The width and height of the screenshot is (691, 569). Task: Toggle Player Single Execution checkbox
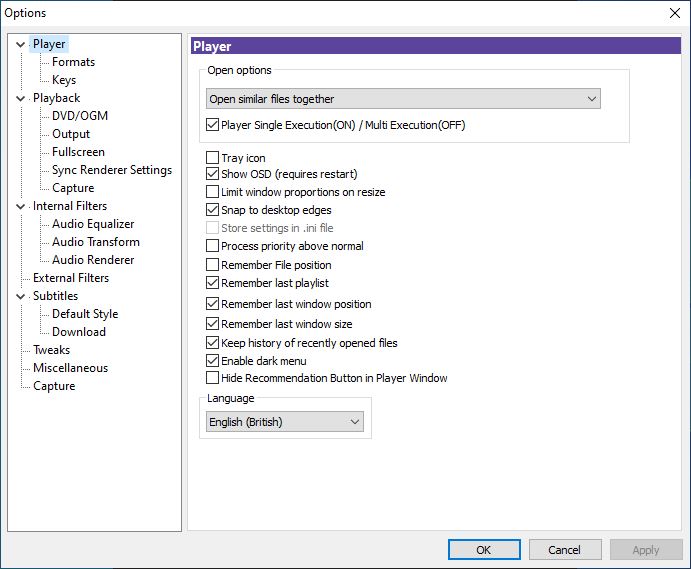(x=212, y=125)
